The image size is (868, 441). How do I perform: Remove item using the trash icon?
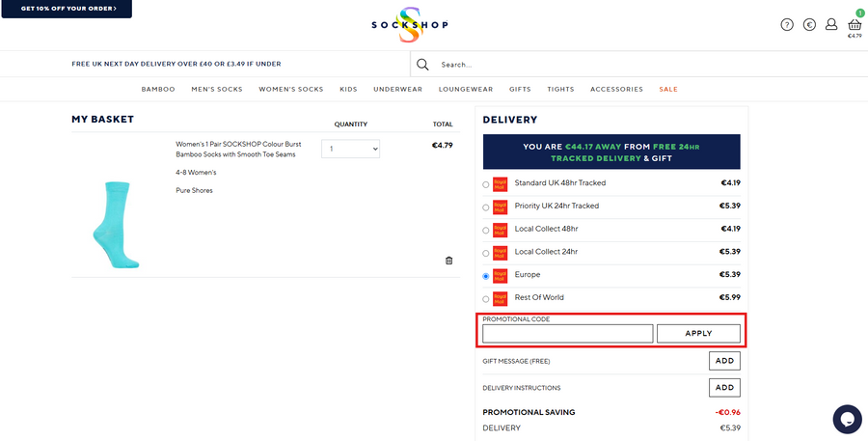point(448,261)
